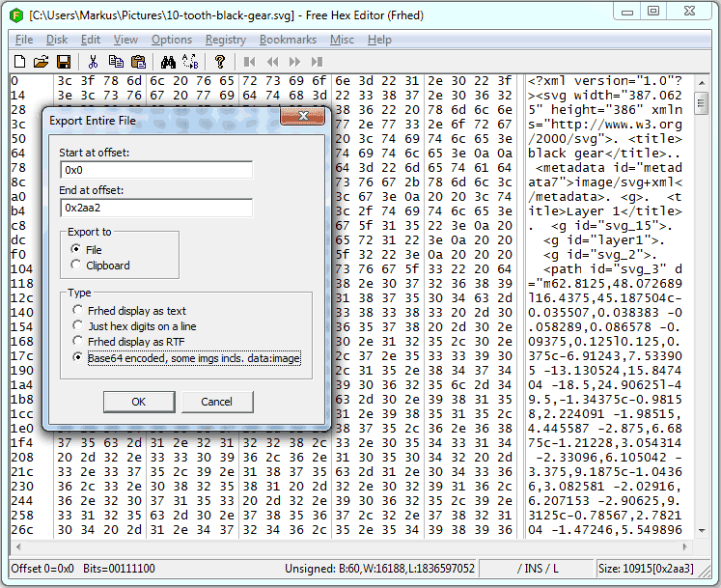
Task: Open the Edit menu
Action: pyautogui.click(x=91, y=40)
